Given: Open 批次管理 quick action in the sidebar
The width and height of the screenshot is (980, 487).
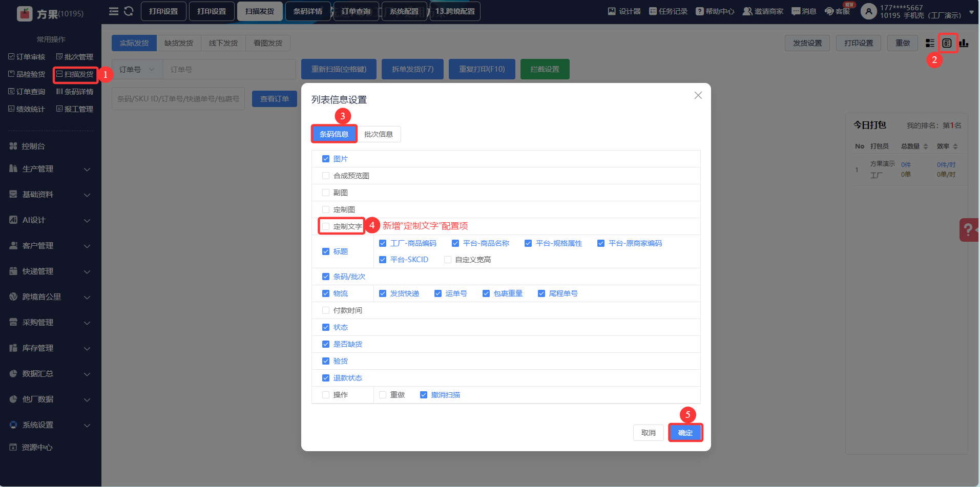Looking at the screenshot, I should pyautogui.click(x=75, y=57).
